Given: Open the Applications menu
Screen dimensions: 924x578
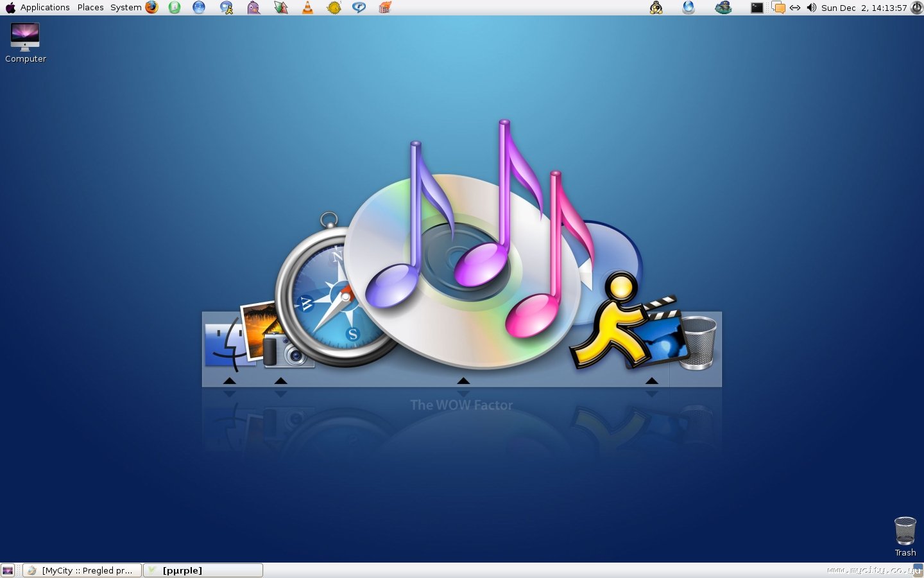Looking at the screenshot, I should 45,8.
